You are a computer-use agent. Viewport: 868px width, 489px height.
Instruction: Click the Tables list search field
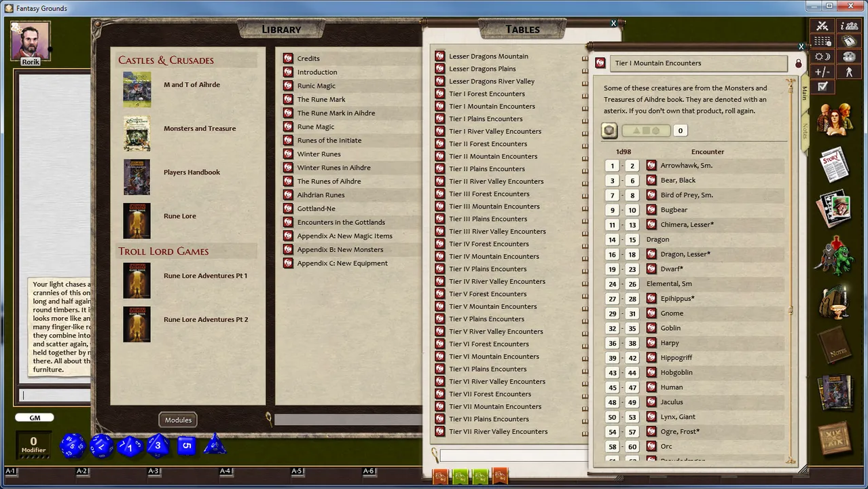coord(513,455)
